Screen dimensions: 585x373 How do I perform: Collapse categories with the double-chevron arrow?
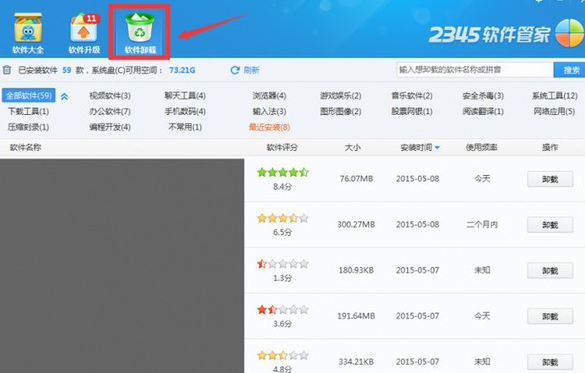(64, 97)
